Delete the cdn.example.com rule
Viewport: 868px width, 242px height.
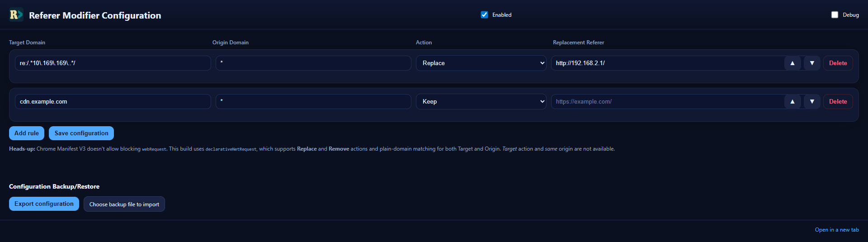pyautogui.click(x=838, y=102)
